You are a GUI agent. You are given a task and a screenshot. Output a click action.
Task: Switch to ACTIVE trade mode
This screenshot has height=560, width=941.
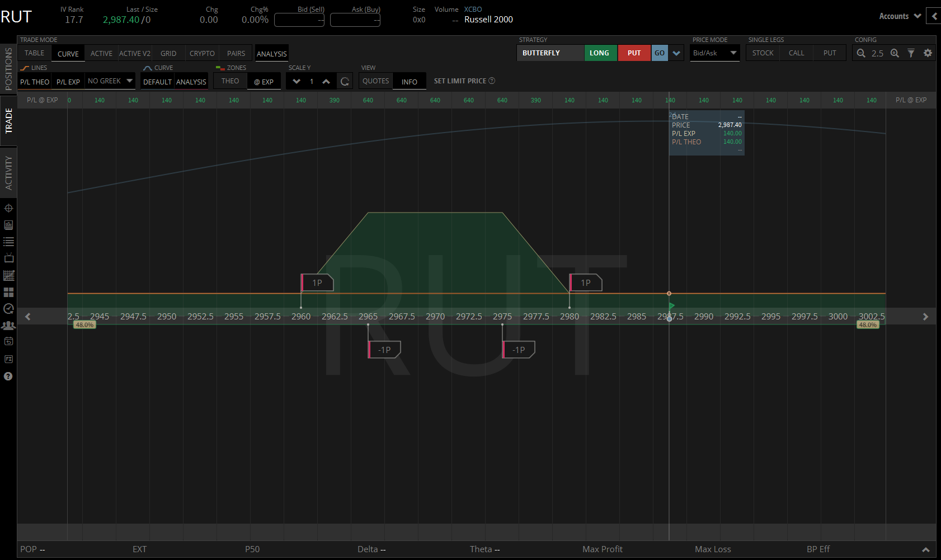tap(101, 54)
